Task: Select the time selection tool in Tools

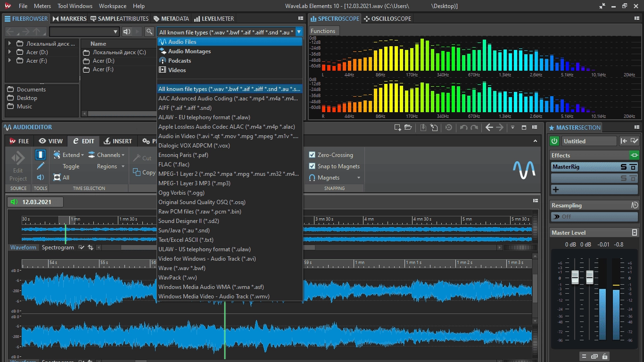Action: (x=41, y=154)
